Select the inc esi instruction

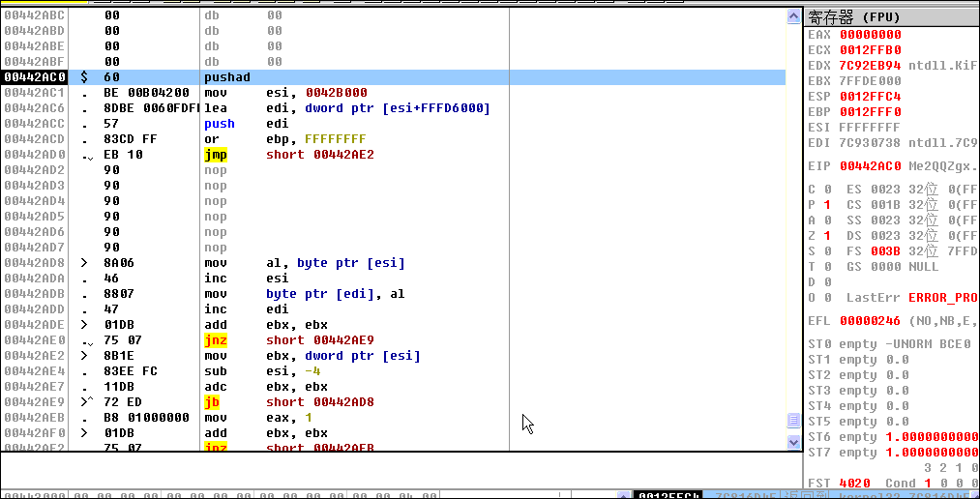coord(247,278)
